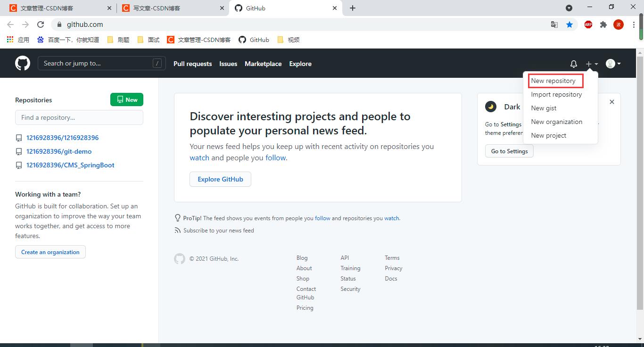Open the notifications bell
The height and width of the screenshot is (347, 644).
574,64
